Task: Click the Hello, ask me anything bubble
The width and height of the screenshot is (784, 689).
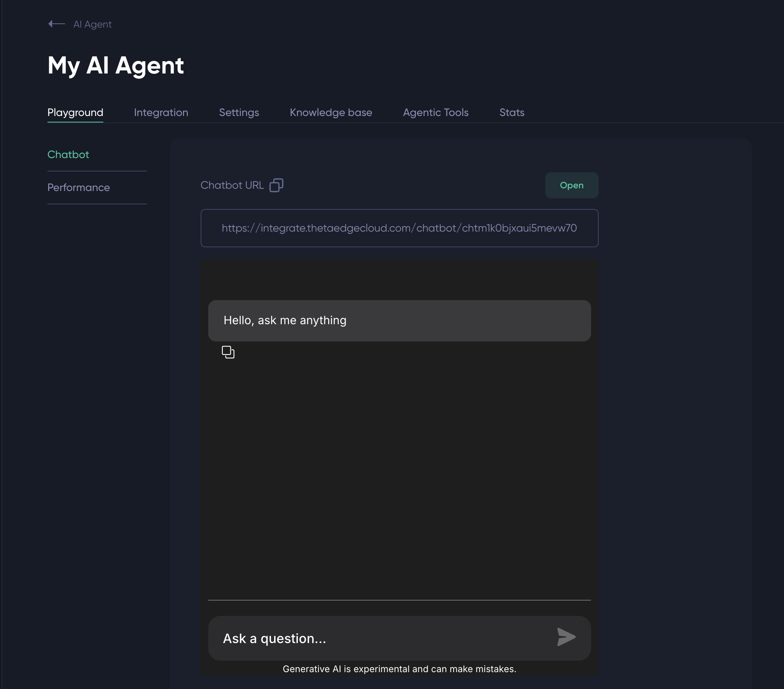Action: 399,321
